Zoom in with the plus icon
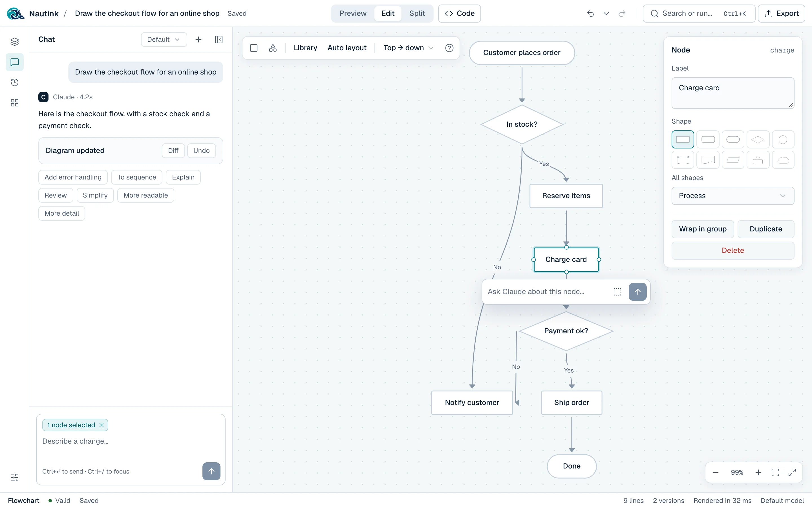 (x=758, y=472)
